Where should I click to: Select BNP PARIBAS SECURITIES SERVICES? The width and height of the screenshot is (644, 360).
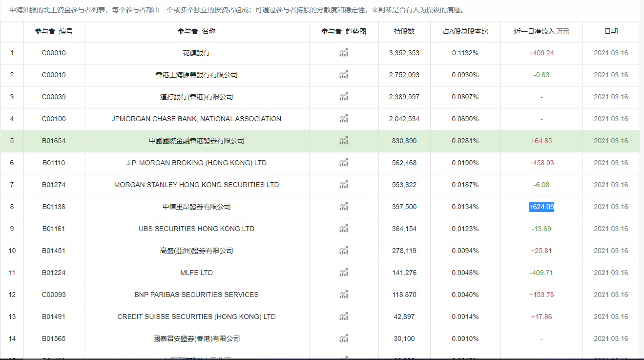click(x=196, y=295)
